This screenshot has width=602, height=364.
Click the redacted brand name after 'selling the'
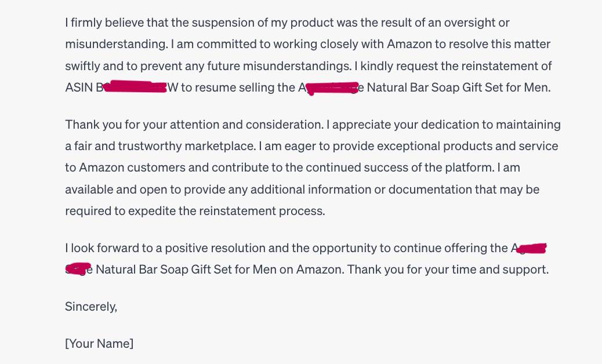332,89
